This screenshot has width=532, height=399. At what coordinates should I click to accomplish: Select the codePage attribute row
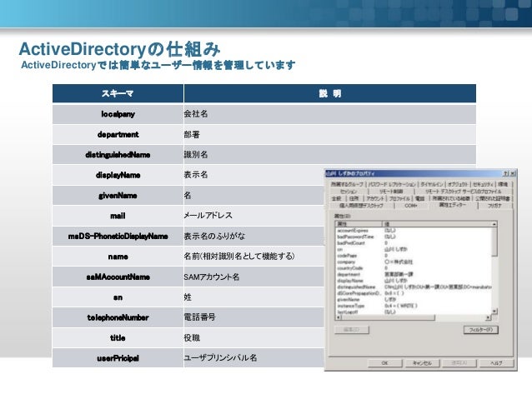(414, 256)
